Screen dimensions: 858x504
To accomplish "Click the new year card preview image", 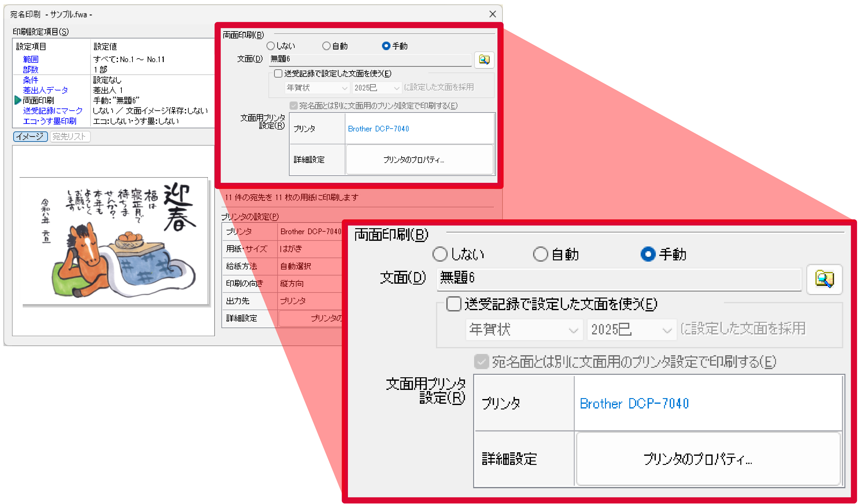I will coord(114,242).
